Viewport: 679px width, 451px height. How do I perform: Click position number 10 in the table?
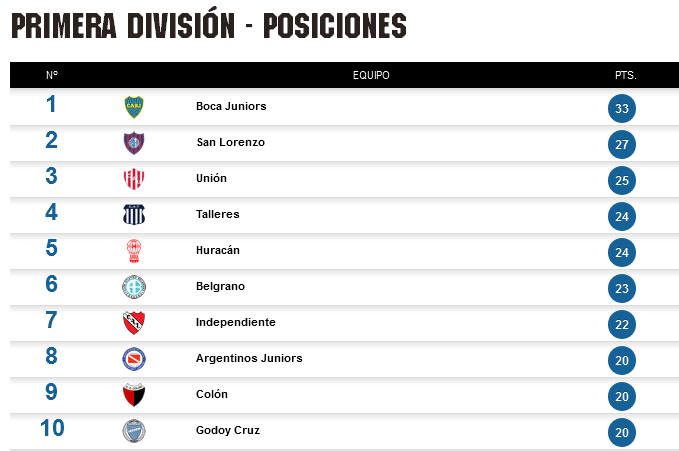52,428
